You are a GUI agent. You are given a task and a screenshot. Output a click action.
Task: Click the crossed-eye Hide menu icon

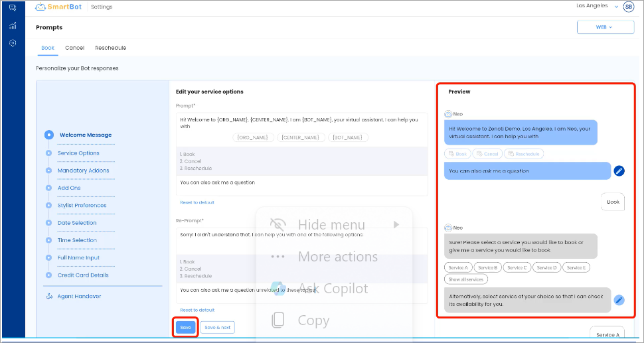click(278, 224)
